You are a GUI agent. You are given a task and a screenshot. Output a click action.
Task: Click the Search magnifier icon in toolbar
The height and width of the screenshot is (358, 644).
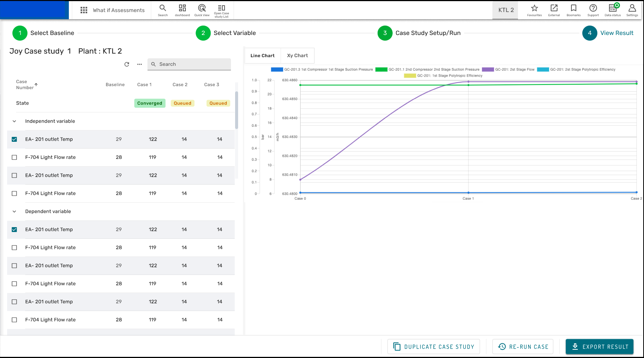coord(163,8)
